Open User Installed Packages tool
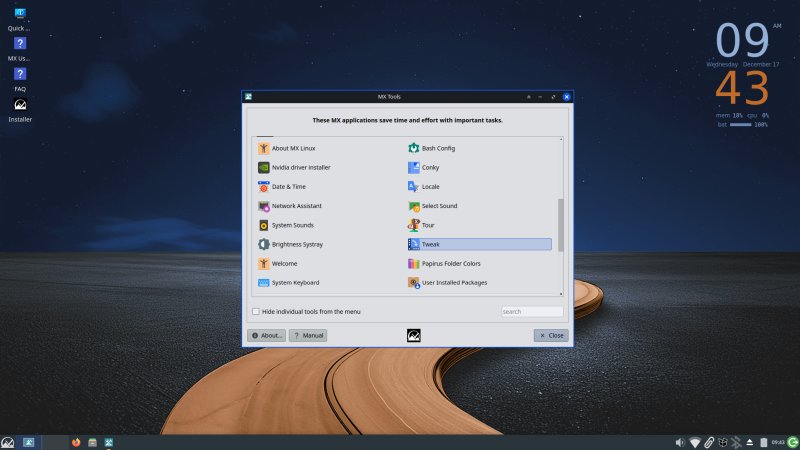Viewport: 800px width, 450px height. point(447,283)
